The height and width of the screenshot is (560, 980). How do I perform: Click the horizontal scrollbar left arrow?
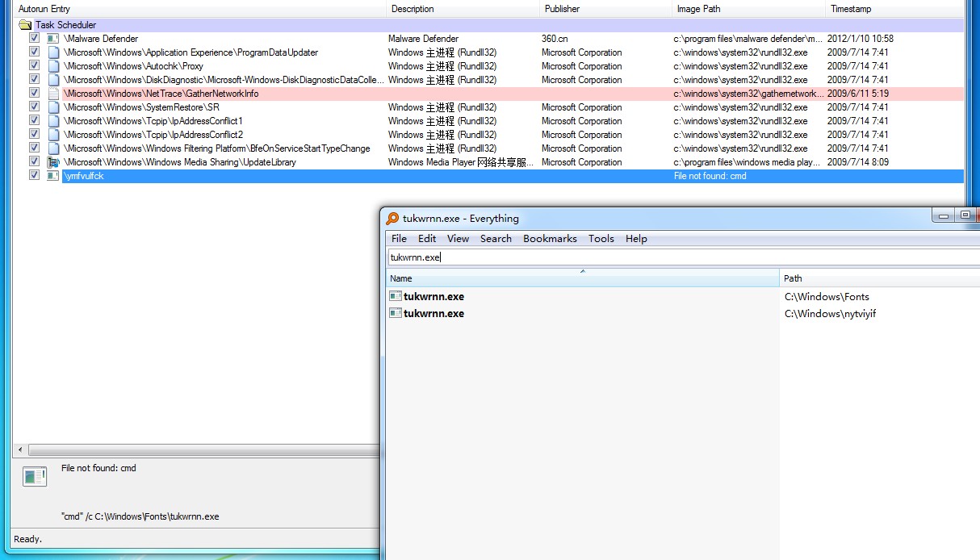tap(20, 449)
